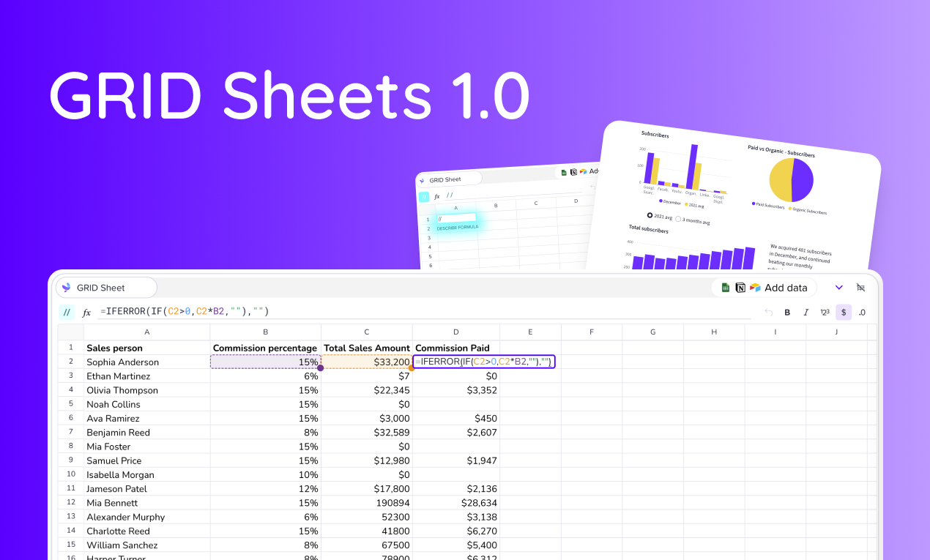
Task: Toggle bold formatting
Action: [x=787, y=312]
